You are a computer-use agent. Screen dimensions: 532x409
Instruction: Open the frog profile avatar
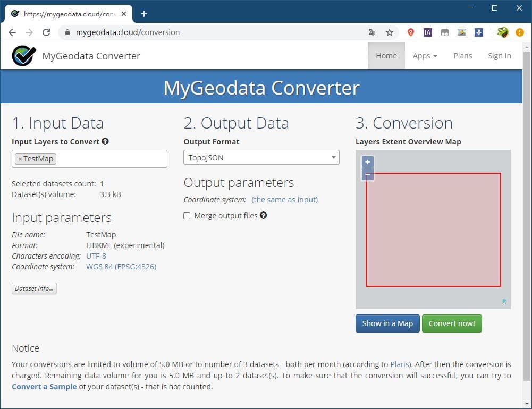pyautogui.click(x=502, y=32)
